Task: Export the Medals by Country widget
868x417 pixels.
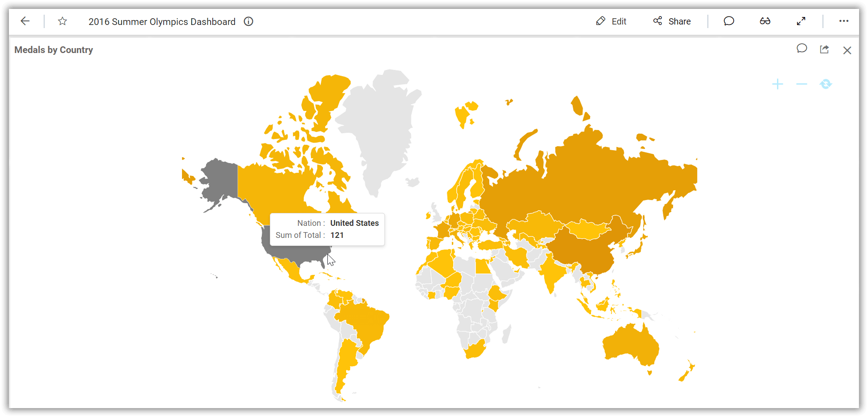Action: point(824,49)
